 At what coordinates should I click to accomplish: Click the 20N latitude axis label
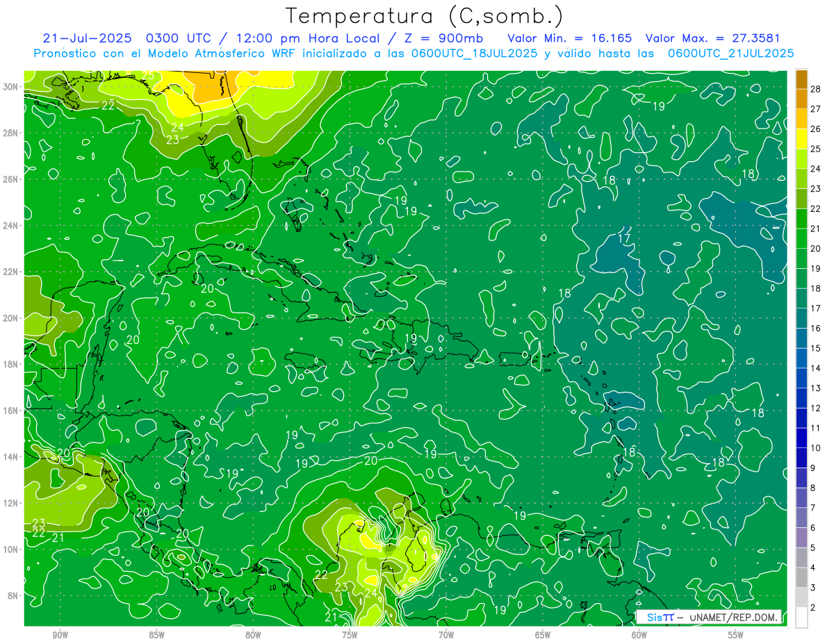coord(12,318)
